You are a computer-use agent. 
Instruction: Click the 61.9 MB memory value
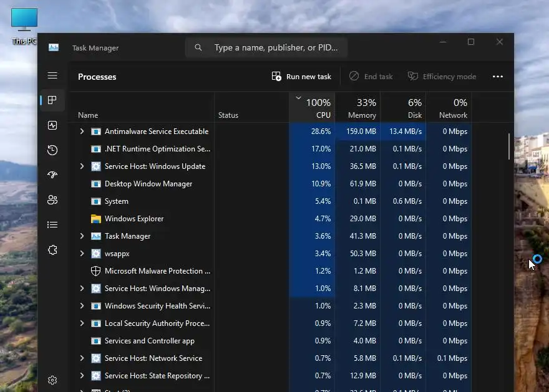point(362,184)
